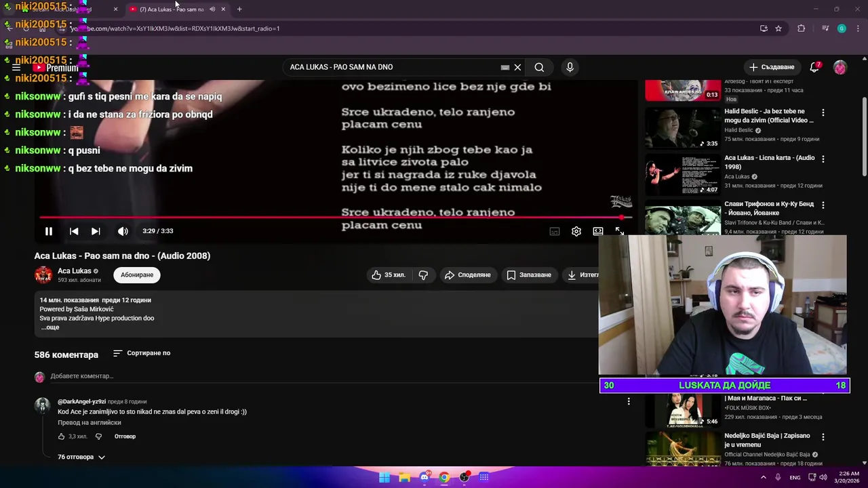Click the Споделяне share button
Viewport: 868px width, 488px height.
(x=467, y=274)
